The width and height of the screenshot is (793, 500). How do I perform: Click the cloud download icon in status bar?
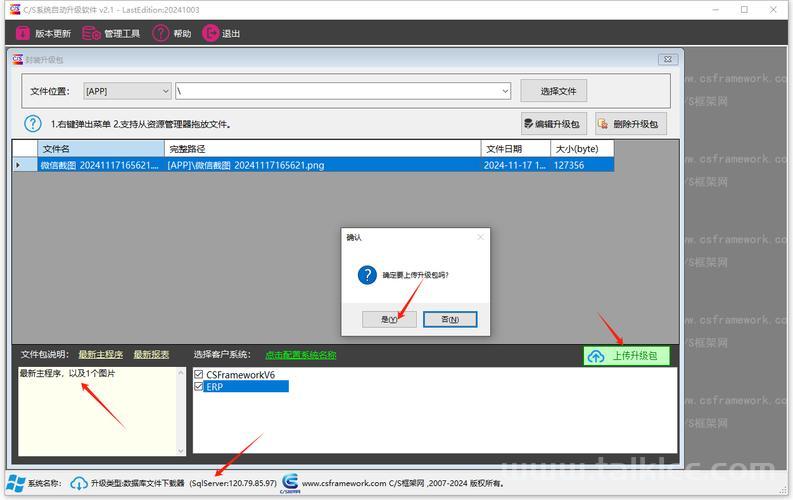click(x=79, y=483)
